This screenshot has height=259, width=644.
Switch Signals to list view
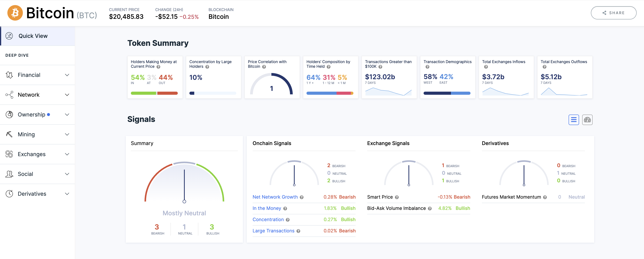click(x=573, y=120)
